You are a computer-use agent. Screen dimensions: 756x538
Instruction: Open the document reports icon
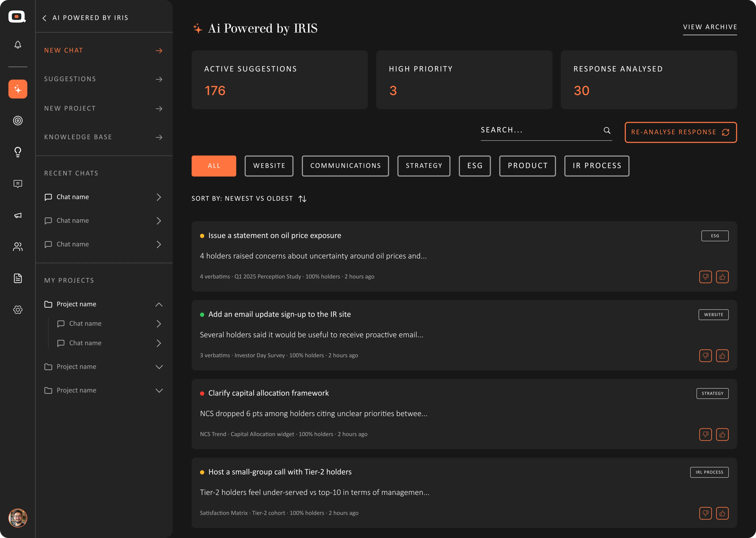18,278
